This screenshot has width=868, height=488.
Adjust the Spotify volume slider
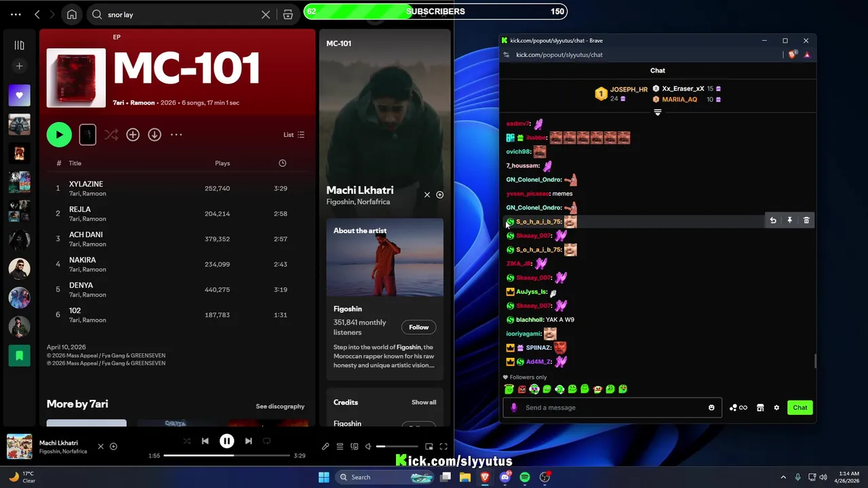click(x=397, y=447)
